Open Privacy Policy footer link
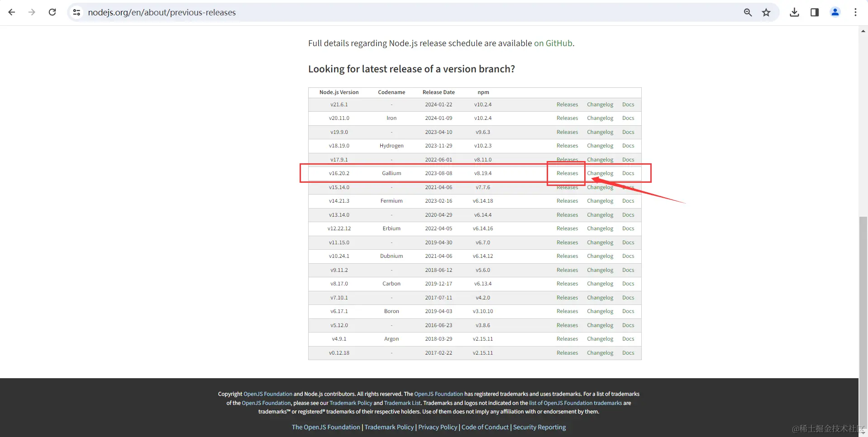Image resolution: width=868 pixels, height=437 pixels. pyautogui.click(x=438, y=427)
